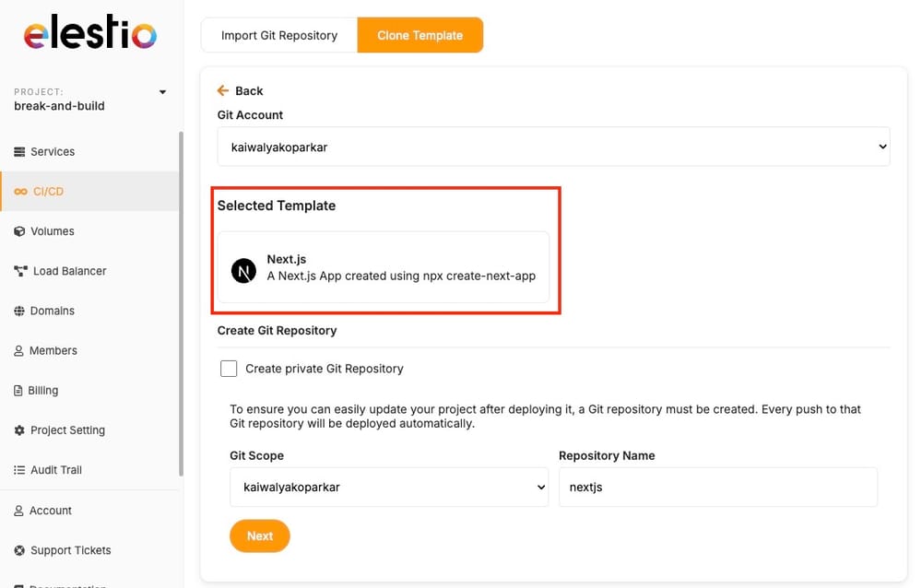
Task: Open the Git Account dropdown
Action: tap(553, 146)
